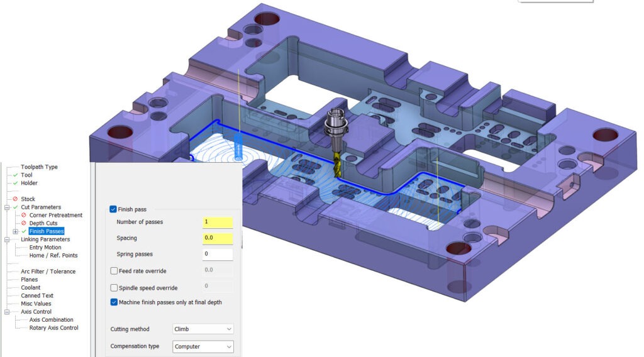Click the red icon beside Depth Cuts
The width and height of the screenshot is (644, 357).
click(x=24, y=224)
